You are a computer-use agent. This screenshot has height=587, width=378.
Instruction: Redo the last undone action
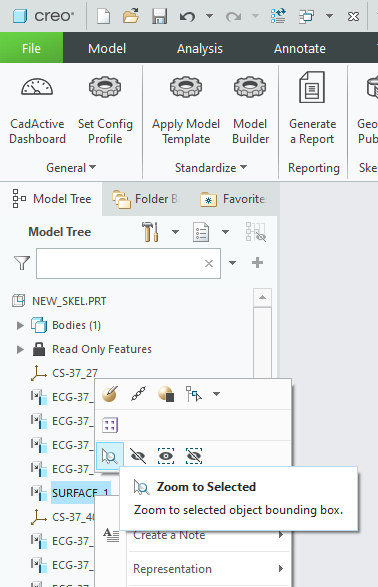234,16
